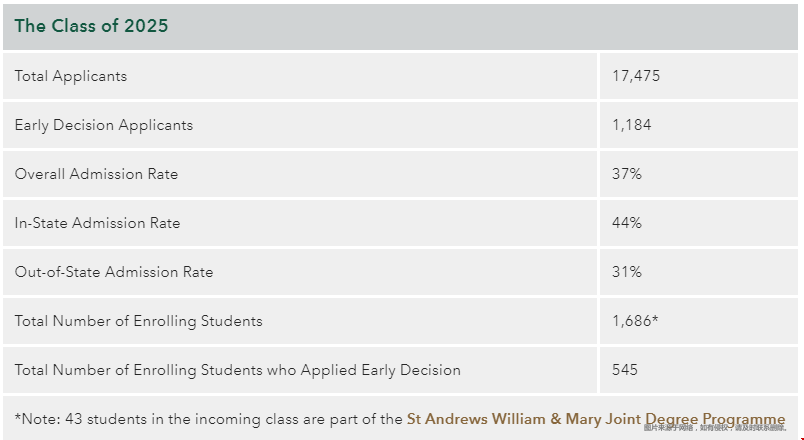Click the 37% overall admission value
This screenshot has height=440, width=804.
[627, 174]
